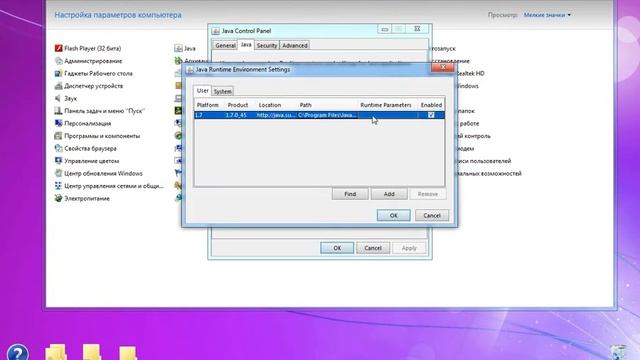
Task: Click the C:\Program Files\Java path cell
Action: pos(327,115)
